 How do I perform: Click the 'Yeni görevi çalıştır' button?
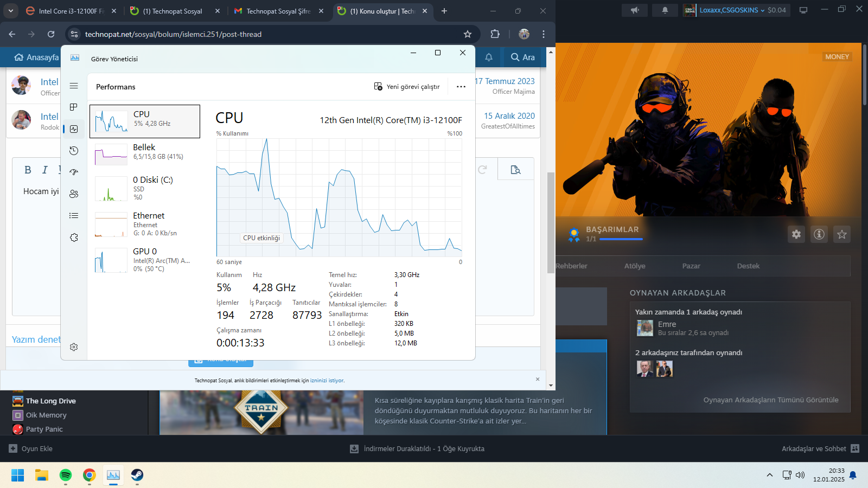coord(407,87)
